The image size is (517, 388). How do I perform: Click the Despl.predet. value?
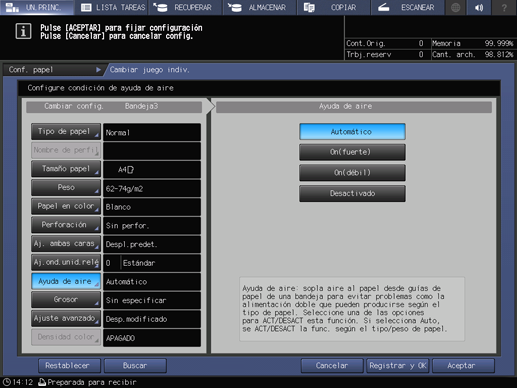coord(152,244)
